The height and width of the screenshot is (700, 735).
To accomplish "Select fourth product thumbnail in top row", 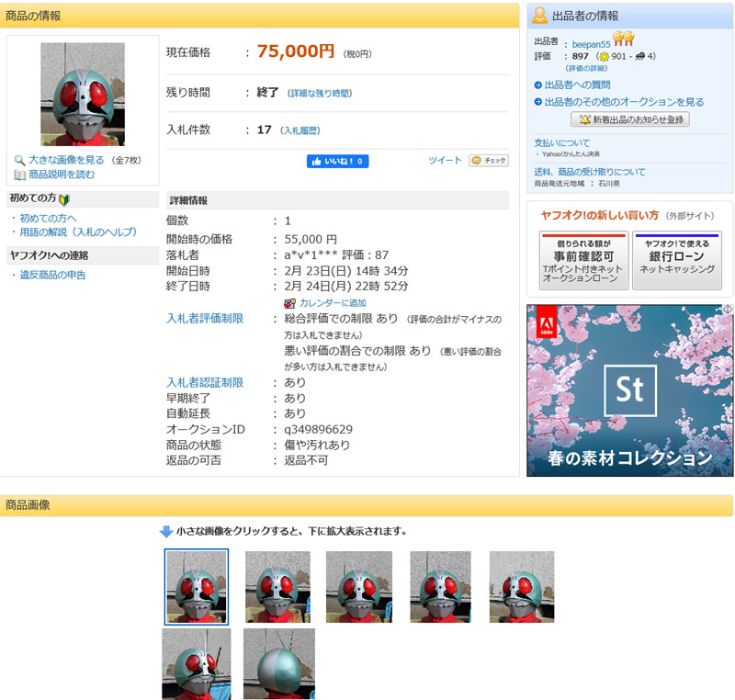I will (440, 587).
